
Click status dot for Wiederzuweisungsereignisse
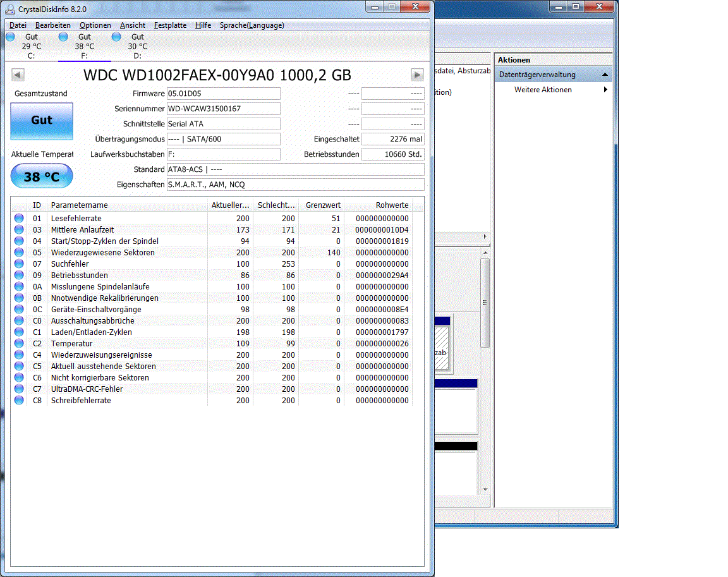19,355
